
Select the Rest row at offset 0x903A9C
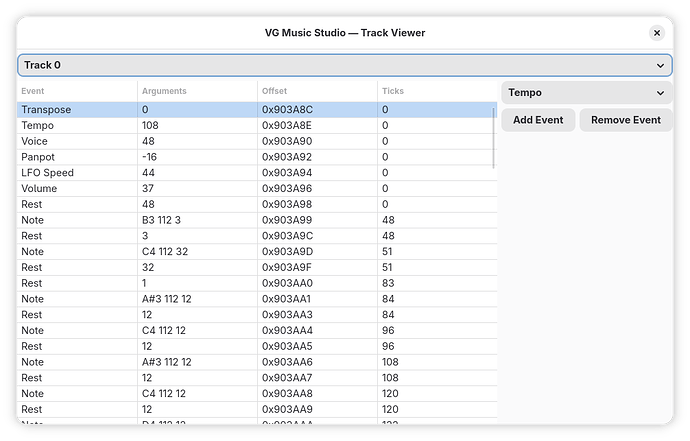pyautogui.click(x=257, y=236)
